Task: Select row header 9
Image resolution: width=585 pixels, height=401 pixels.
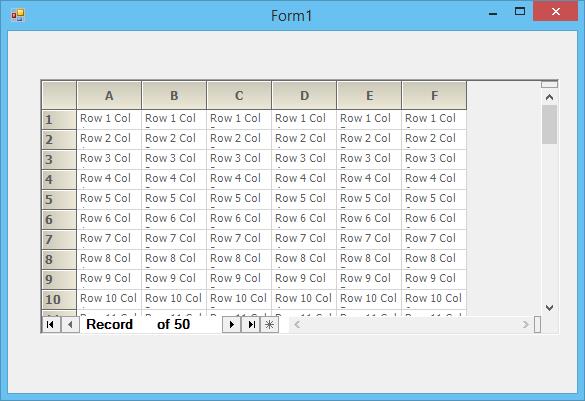Action: 59,280
